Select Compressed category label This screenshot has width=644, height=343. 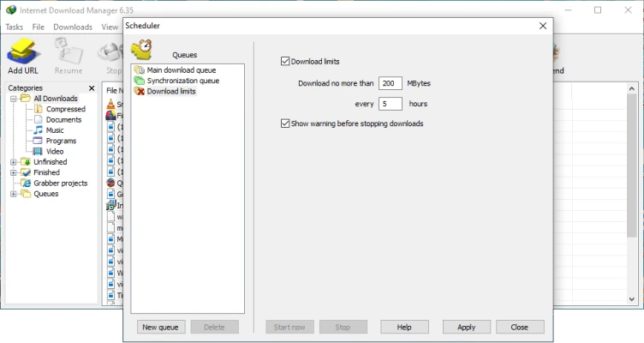(x=66, y=109)
